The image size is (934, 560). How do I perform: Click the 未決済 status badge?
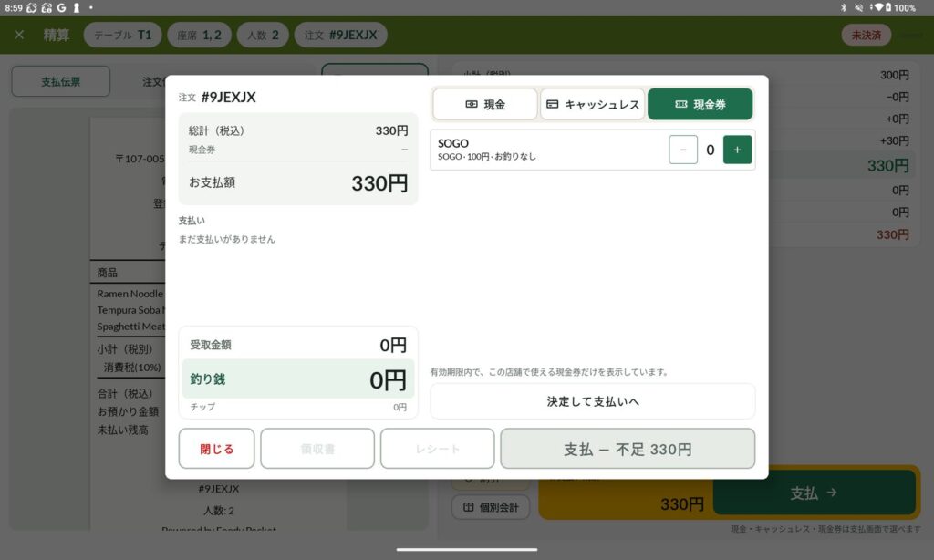(x=867, y=36)
